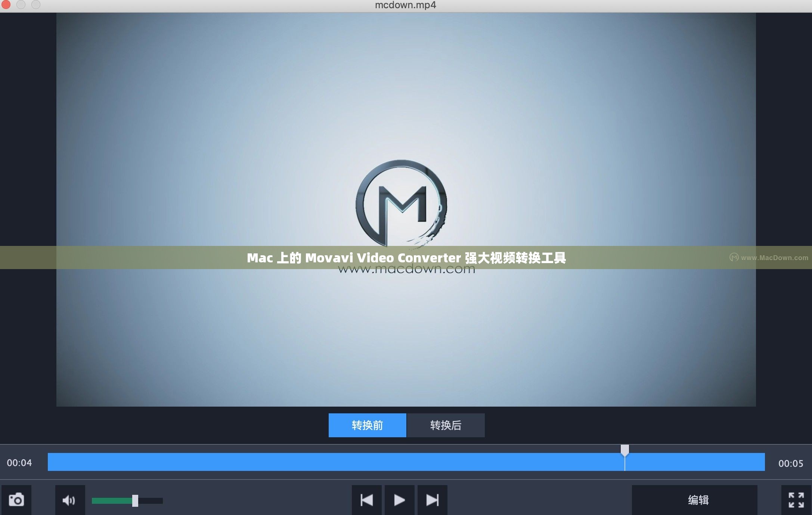Play the video
This screenshot has width=812, height=515.
pos(399,500)
